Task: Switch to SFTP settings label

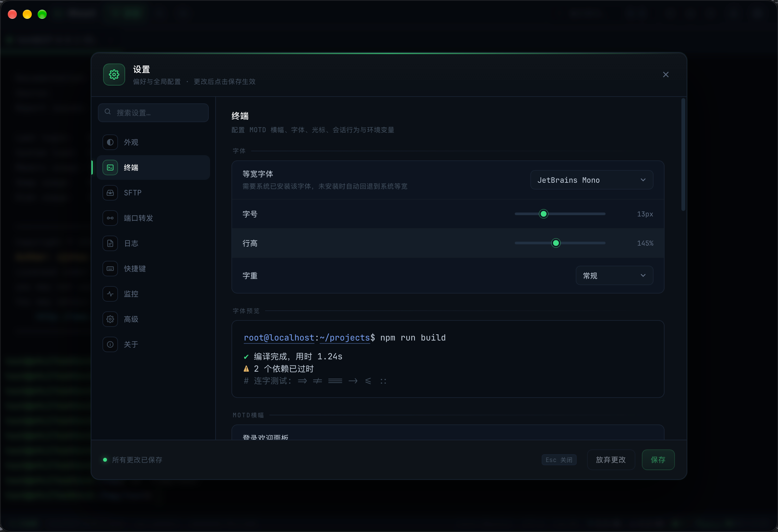Action: coord(133,193)
